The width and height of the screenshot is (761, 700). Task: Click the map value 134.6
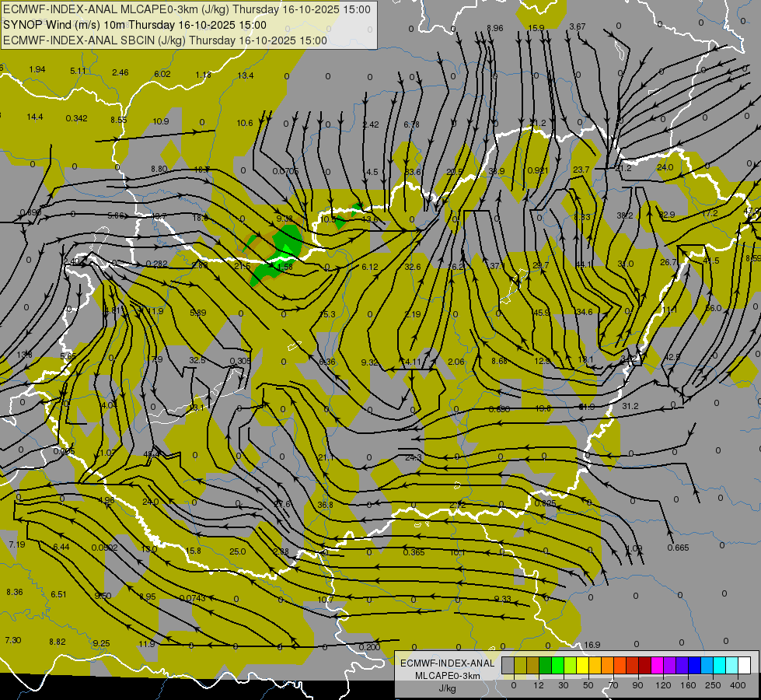tap(582, 312)
